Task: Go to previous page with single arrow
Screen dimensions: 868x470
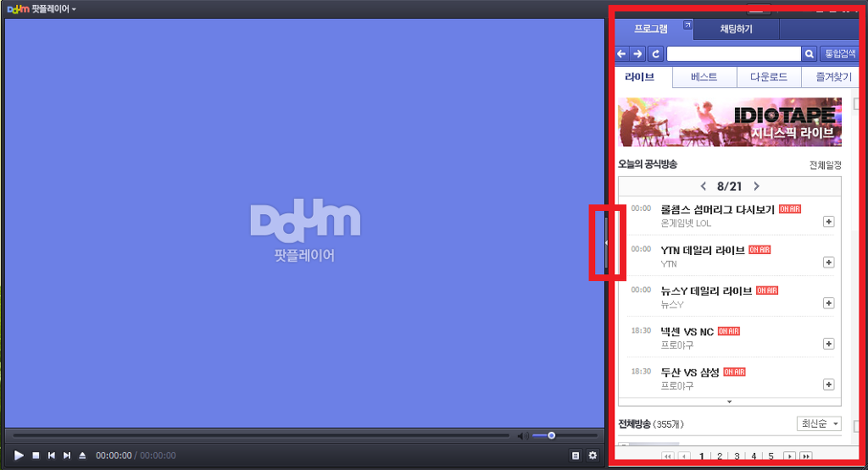Action: coord(685,456)
